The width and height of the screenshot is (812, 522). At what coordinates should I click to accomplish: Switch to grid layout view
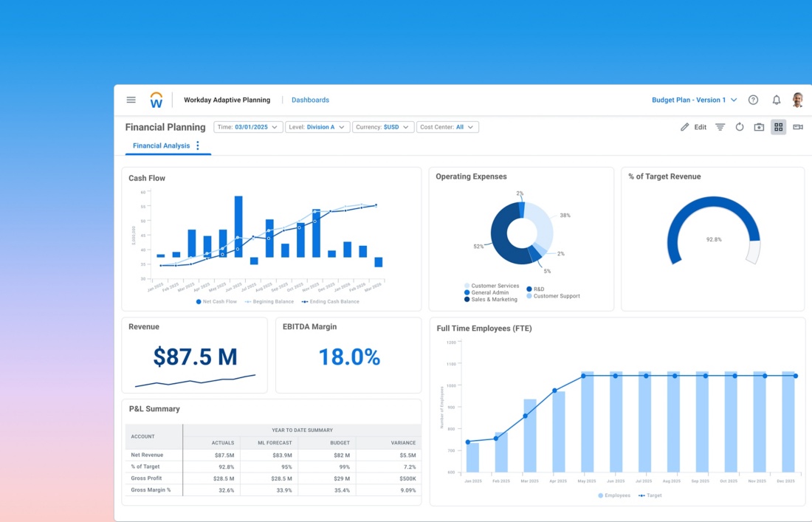tap(778, 126)
